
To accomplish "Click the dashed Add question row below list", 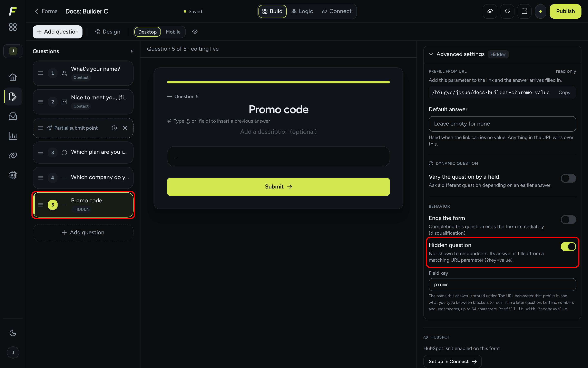I will coord(83,232).
